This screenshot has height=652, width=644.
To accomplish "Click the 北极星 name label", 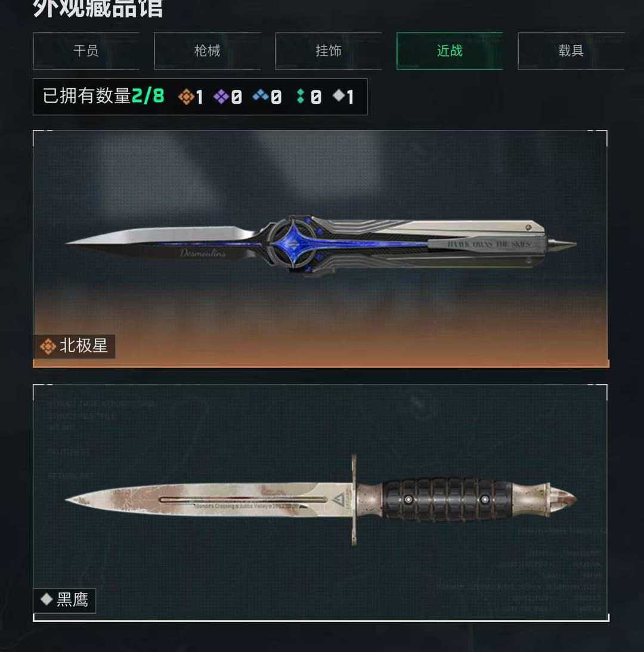I will click(x=83, y=346).
